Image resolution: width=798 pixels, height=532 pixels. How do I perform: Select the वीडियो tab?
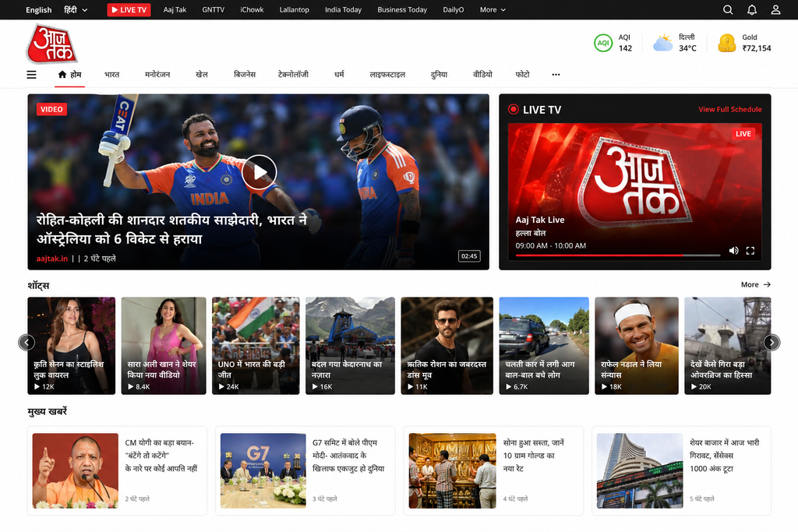click(x=482, y=75)
